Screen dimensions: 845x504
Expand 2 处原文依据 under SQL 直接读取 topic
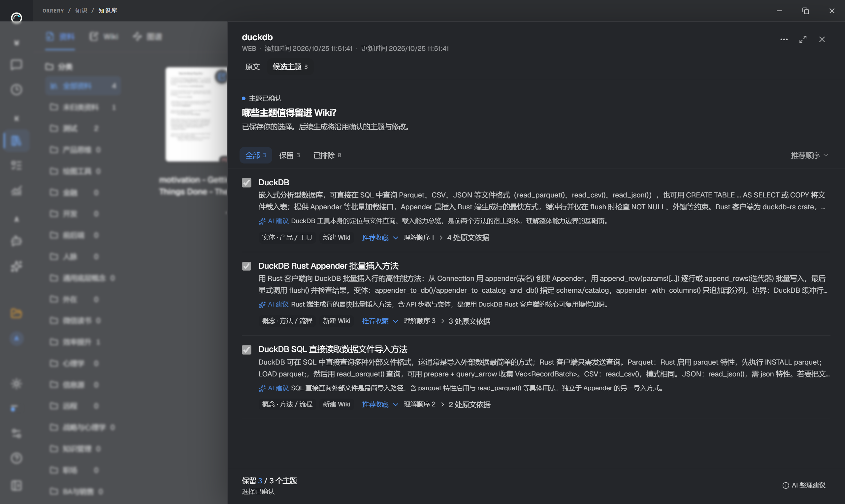coord(466,404)
